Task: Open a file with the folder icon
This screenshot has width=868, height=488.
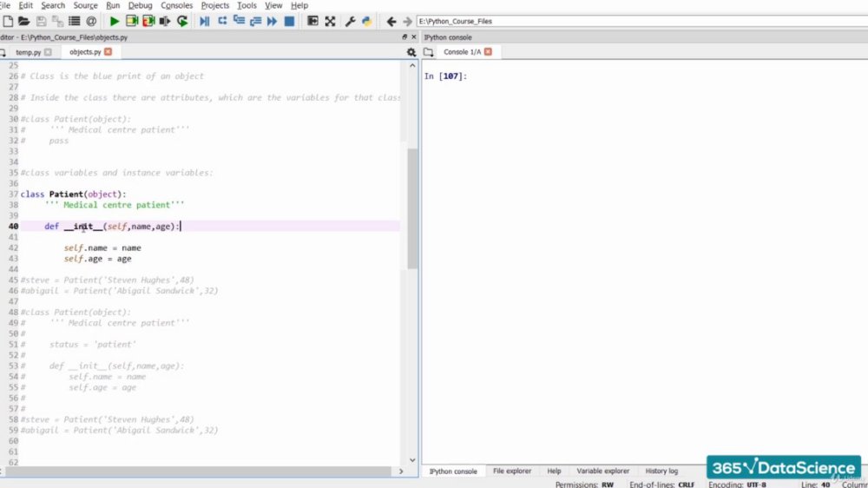Action: (23, 21)
